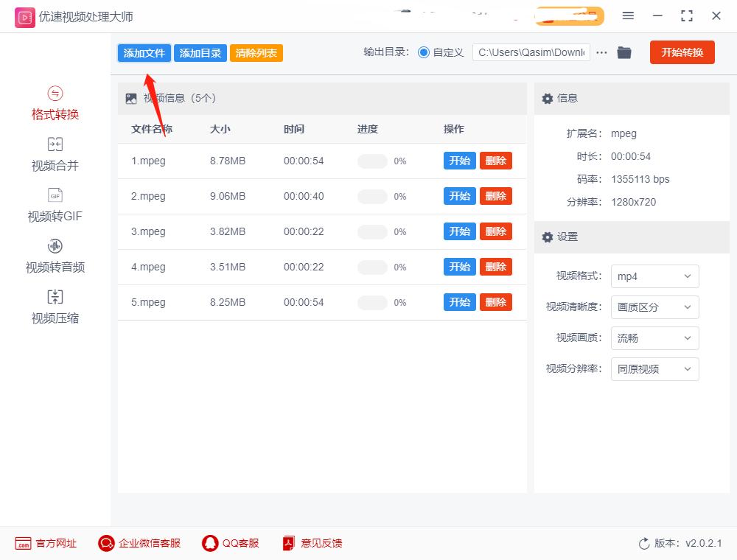
Task: Open the 视频压缩 feature
Action: pyautogui.click(x=55, y=307)
